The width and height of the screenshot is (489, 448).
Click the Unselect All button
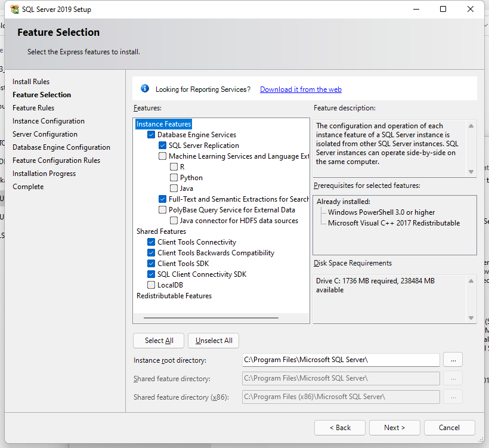tap(213, 341)
